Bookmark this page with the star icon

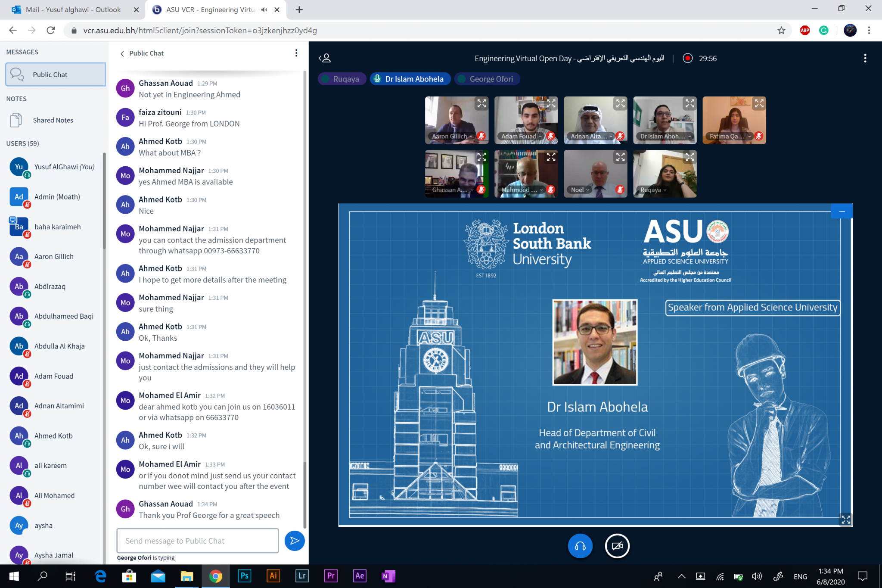coord(781,30)
